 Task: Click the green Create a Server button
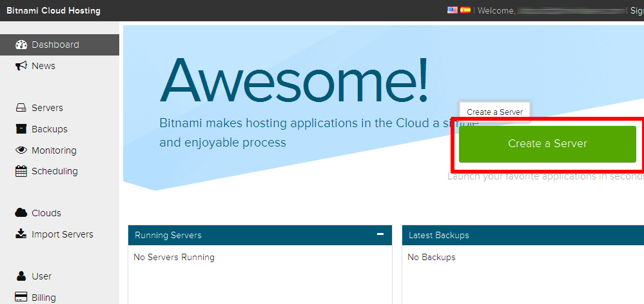coord(547,144)
